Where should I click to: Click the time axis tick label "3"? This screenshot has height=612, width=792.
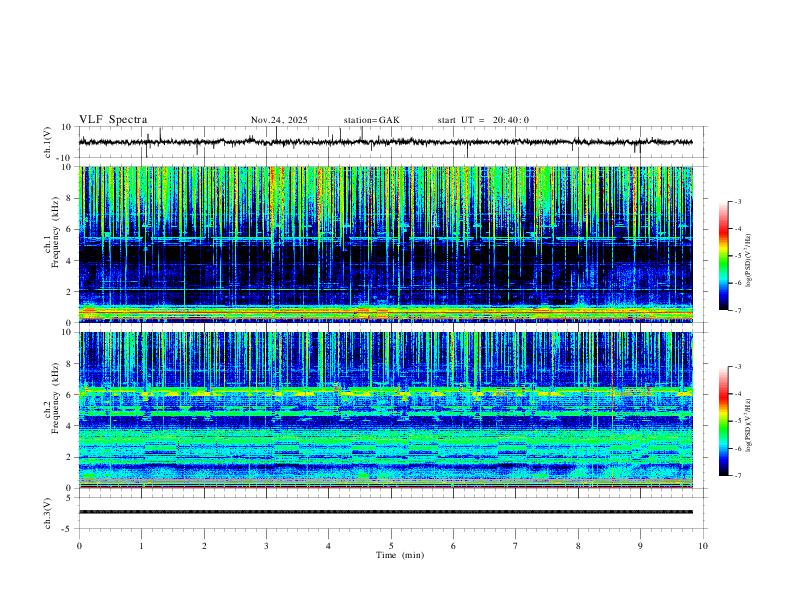coord(266,546)
